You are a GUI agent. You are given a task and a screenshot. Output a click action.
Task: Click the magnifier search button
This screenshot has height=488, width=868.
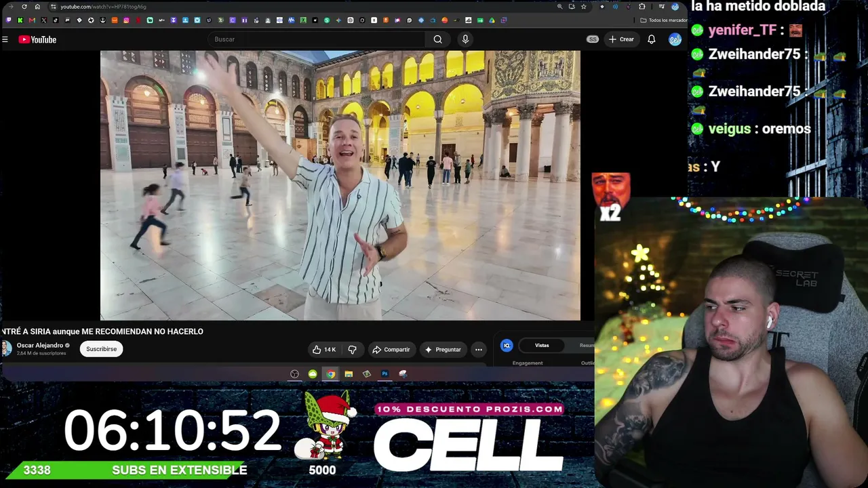(x=438, y=39)
